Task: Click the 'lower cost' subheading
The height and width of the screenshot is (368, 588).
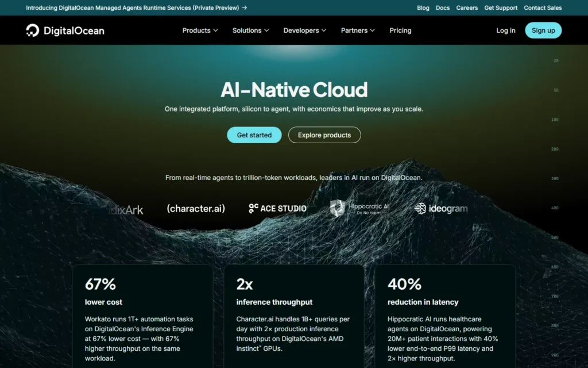Action: coord(103,302)
